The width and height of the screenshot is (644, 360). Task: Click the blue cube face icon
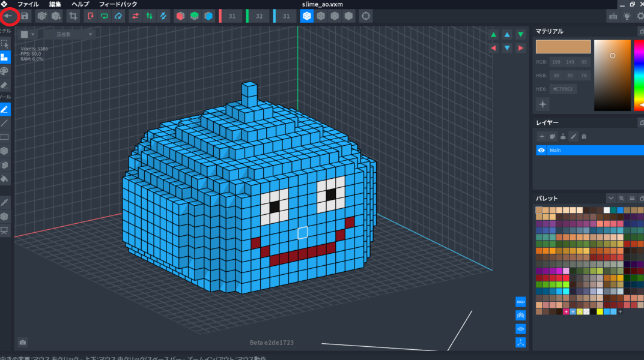coord(208,16)
